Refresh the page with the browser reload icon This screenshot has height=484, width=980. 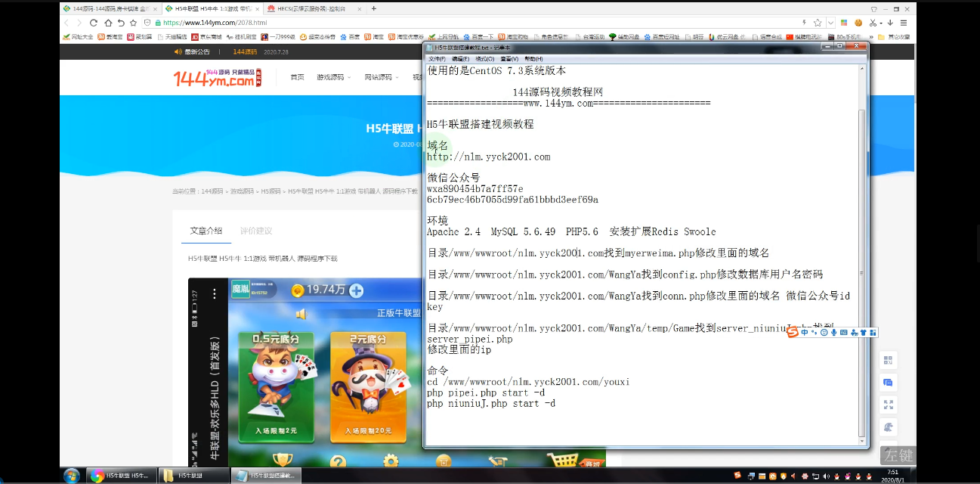coord(93,23)
